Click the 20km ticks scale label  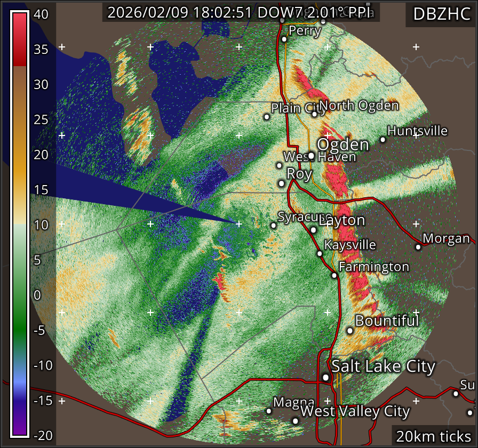click(x=433, y=436)
